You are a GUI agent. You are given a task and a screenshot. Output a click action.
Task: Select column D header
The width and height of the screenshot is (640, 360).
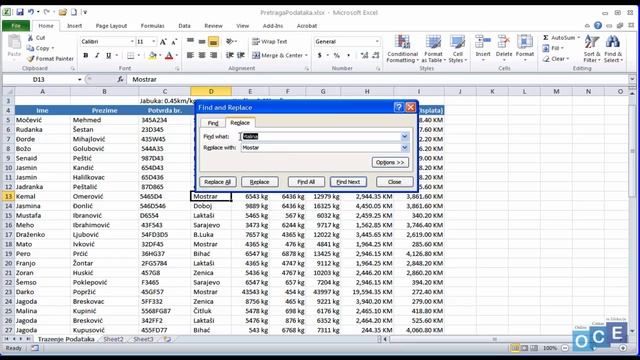point(211,91)
